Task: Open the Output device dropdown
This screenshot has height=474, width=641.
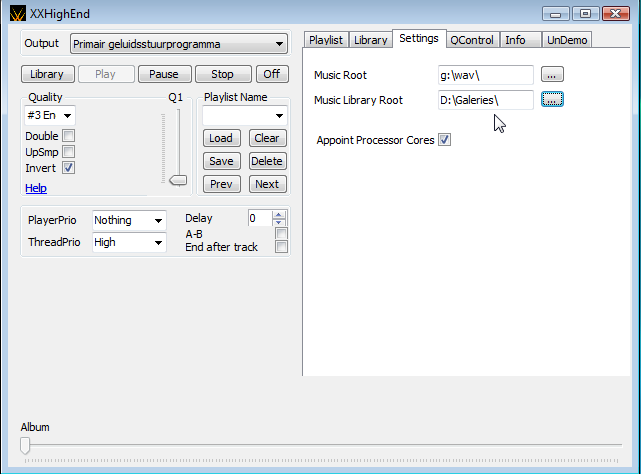Action: 179,44
